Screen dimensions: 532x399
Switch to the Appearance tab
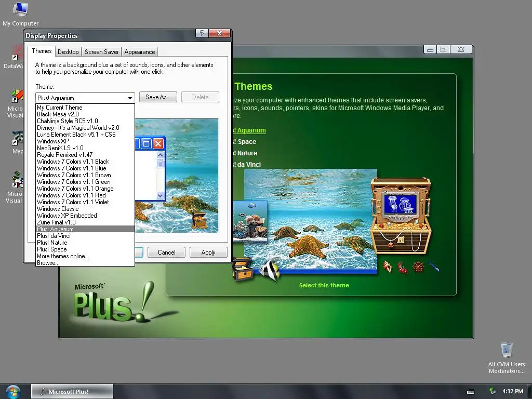pyautogui.click(x=139, y=51)
